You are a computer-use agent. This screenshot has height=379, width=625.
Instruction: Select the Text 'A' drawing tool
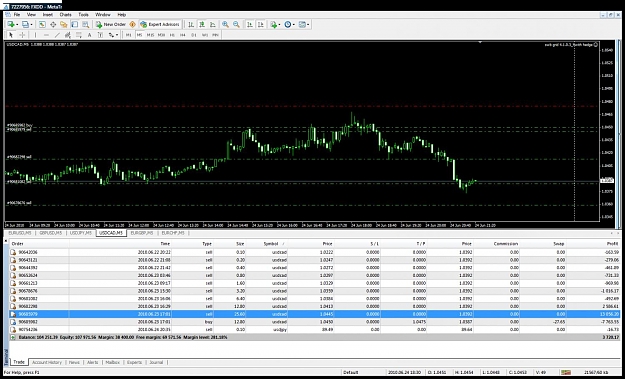coord(89,35)
